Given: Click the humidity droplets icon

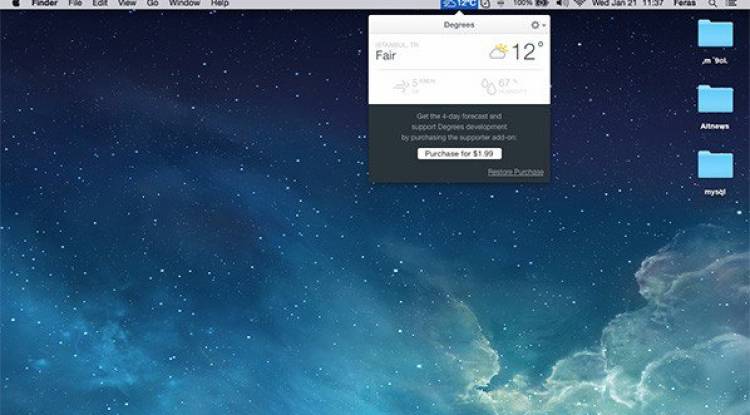Looking at the screenshot, I should [488, 87].
